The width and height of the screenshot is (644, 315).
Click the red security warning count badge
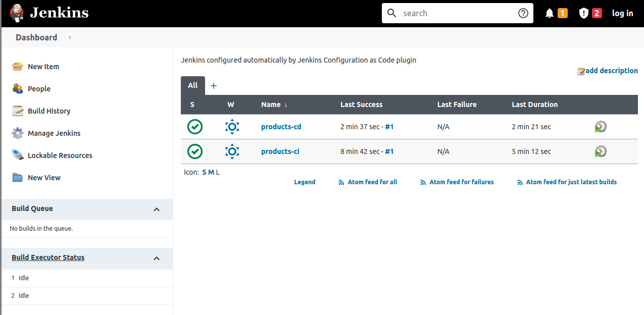[x=597, y=13]
